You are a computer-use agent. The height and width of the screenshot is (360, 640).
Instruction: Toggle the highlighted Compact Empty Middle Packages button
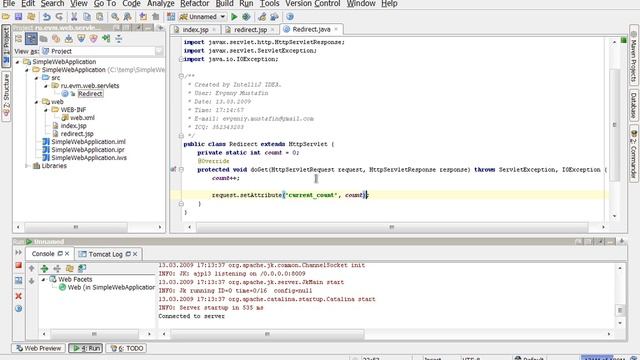(x=31, y=39)
